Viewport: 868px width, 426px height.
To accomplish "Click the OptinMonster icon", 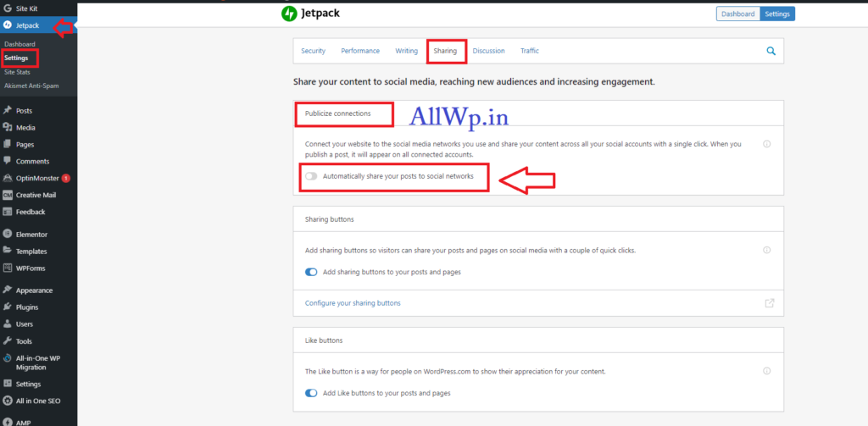I will pyautogui.click(x=8, y=178).
